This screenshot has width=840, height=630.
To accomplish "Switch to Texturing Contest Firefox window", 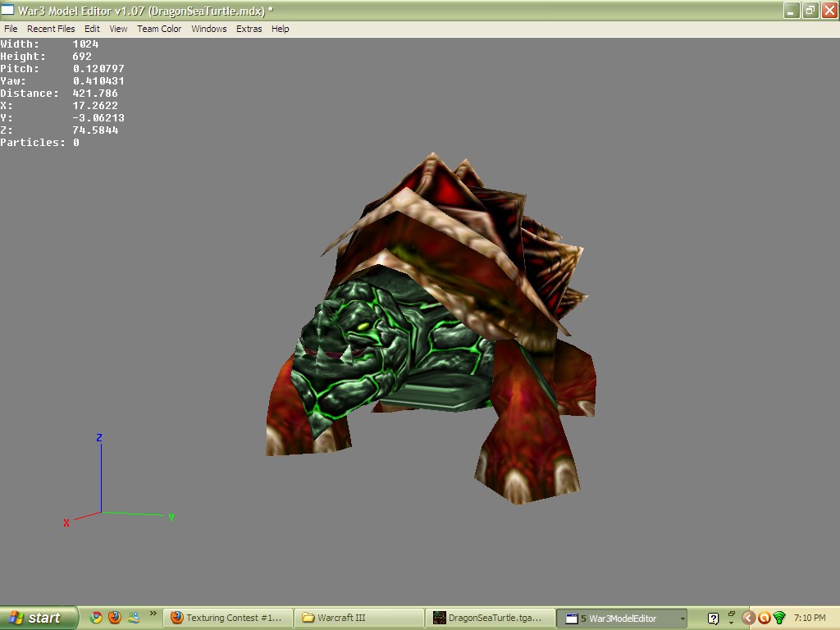I will 228,618.
